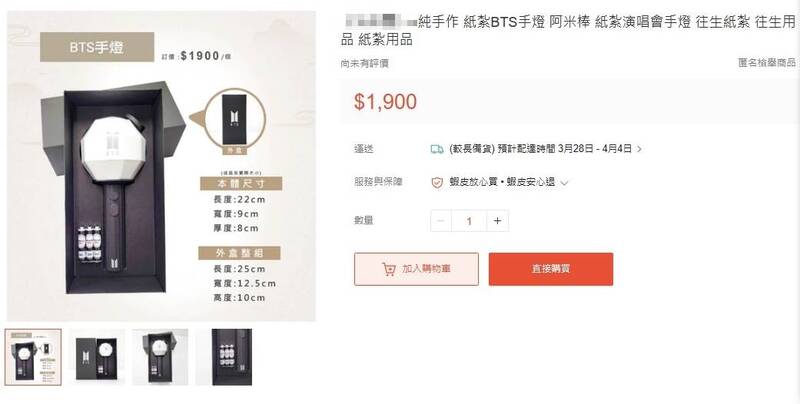Increase quantity with the plus button
Viewport: 800px width, 404px height.
click(497, 221)
